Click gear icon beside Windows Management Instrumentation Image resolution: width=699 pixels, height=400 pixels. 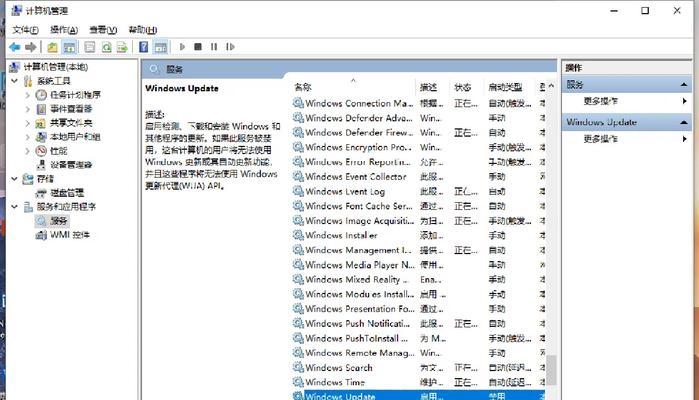coord(298,250)
